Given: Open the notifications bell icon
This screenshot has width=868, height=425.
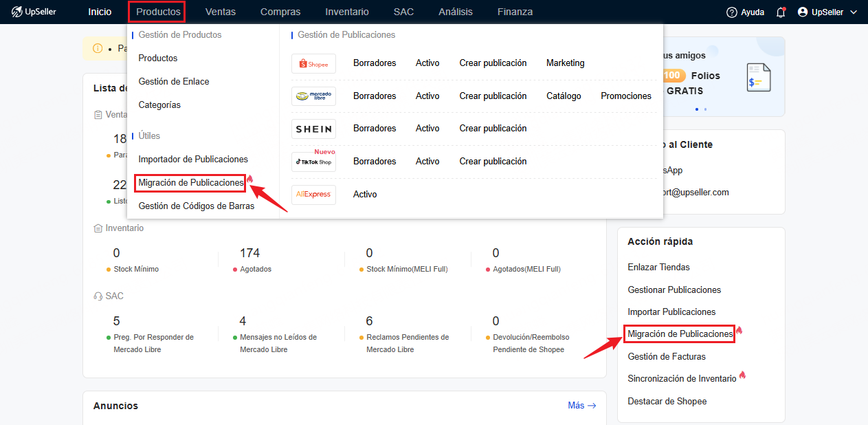Looking at the screenshot, I should (x=781, y=12).
